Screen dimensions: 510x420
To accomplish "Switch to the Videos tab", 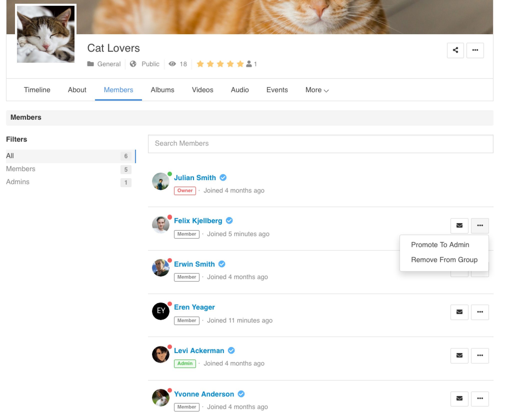I will [x=202, y=90].
